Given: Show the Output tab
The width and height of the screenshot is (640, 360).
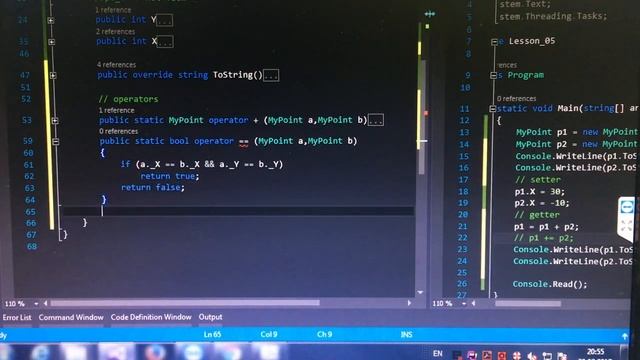Looking at the screenshot, I should (211, 317).
